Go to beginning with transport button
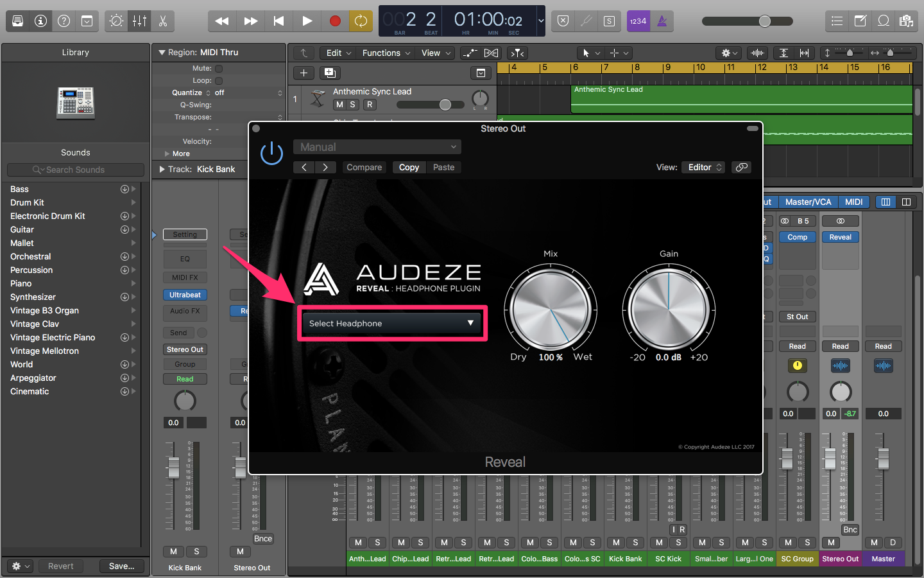 [x=278, y=21]
